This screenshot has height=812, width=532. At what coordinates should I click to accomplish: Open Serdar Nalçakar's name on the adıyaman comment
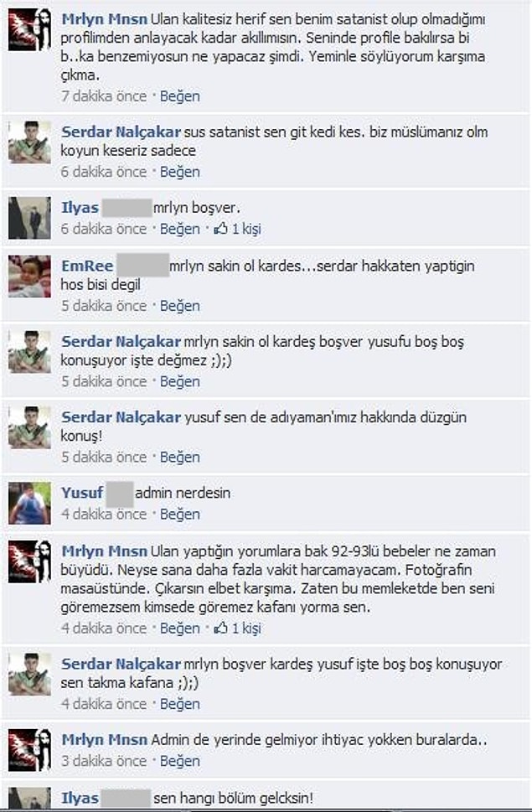(121, 416)
